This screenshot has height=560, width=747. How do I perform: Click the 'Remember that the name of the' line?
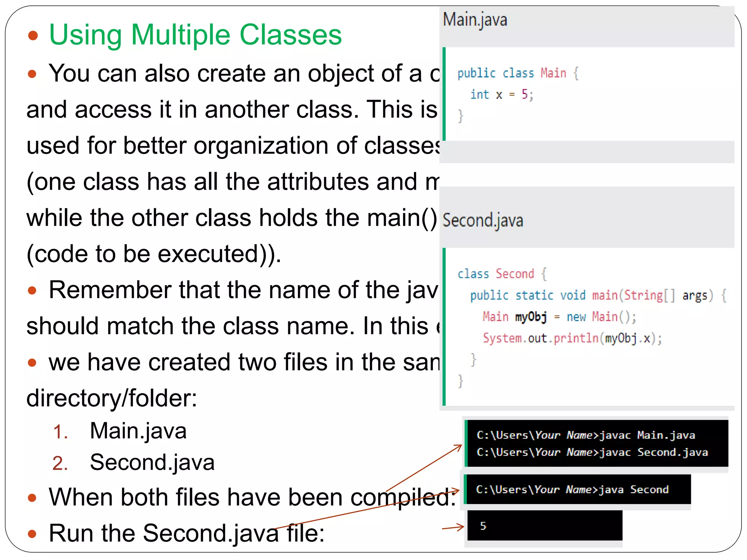244,290
